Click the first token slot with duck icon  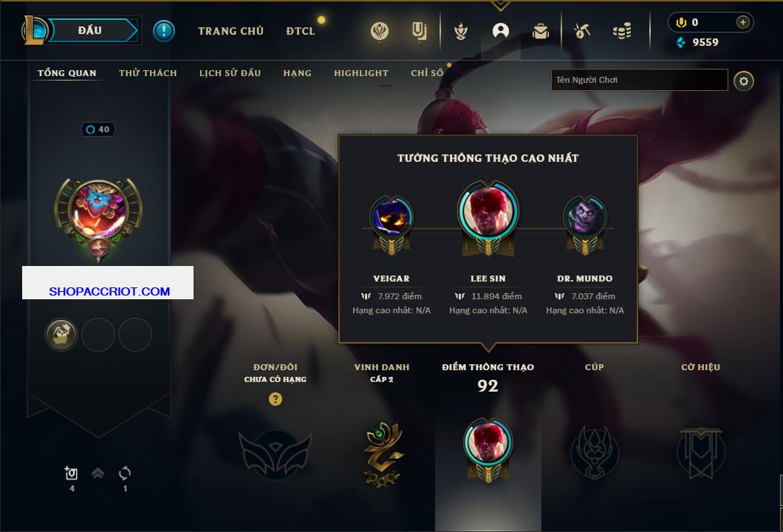(61, 334)
